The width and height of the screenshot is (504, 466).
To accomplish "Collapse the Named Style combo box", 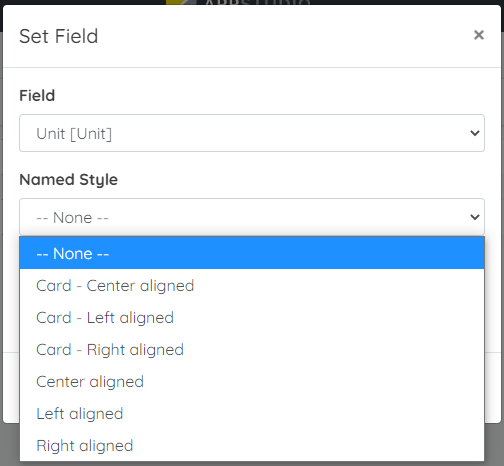I will pyautogui.click(x=252, y=217).
